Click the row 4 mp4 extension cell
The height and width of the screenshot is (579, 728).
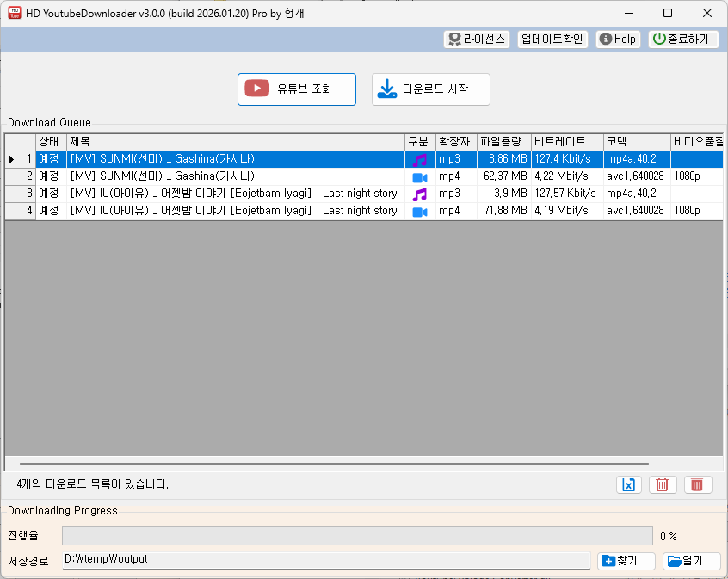[456, 211]
